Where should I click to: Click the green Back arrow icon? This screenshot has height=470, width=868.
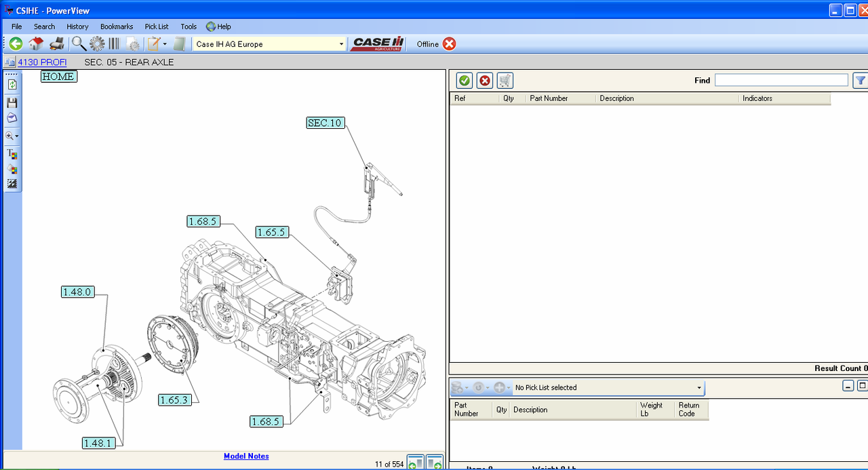pos(16,44)
